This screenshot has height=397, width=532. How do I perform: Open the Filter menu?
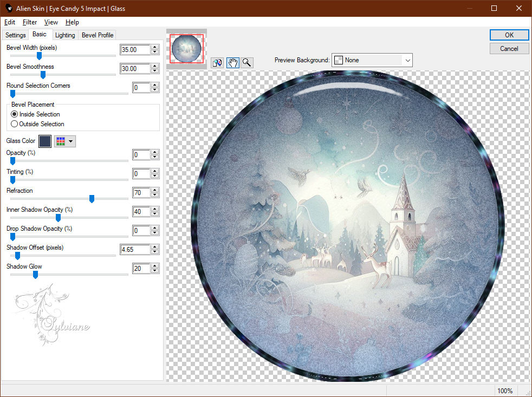[x=29, y=22]
